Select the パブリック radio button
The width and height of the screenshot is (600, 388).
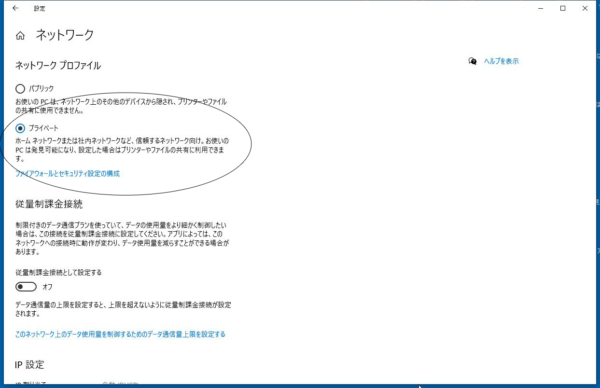tap(20, 89)
